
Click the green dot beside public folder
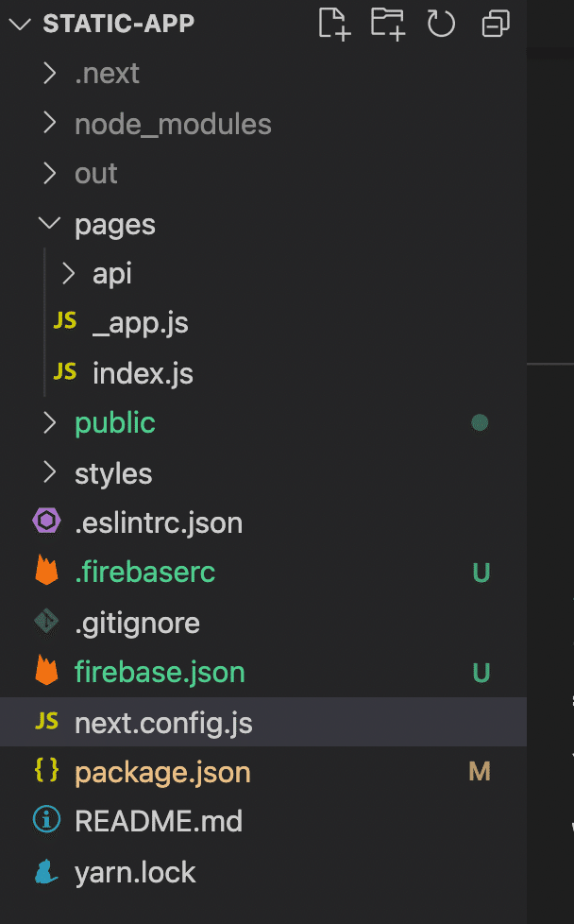click(481, 422)
